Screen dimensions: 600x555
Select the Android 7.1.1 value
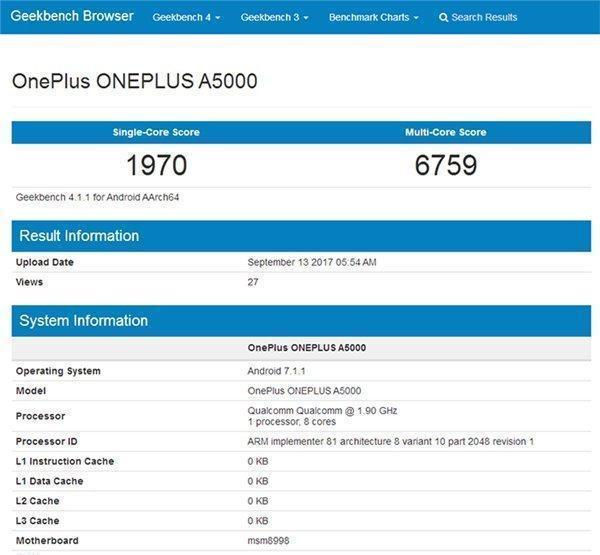click(276, 371)
